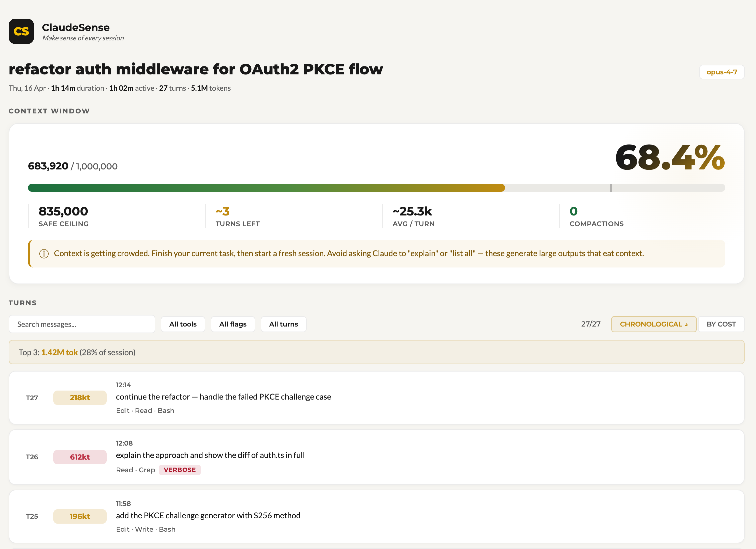Viewport: 756px width, 549px height.
Task: Click the context usage progress bar
Action: point(266,188)
